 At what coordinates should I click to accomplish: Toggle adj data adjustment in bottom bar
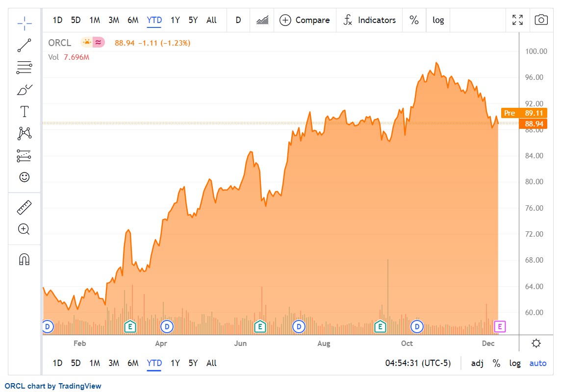tap(477, 364)
